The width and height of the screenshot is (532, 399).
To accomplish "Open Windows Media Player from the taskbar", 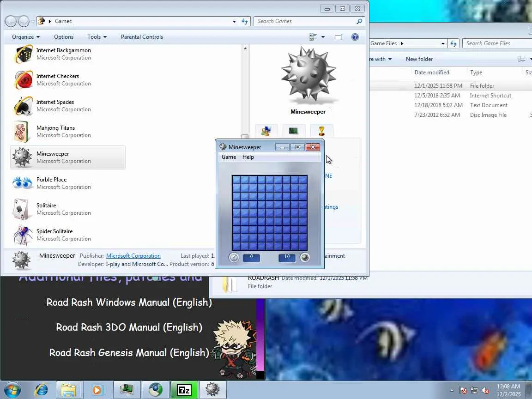I will click(97, 390).
